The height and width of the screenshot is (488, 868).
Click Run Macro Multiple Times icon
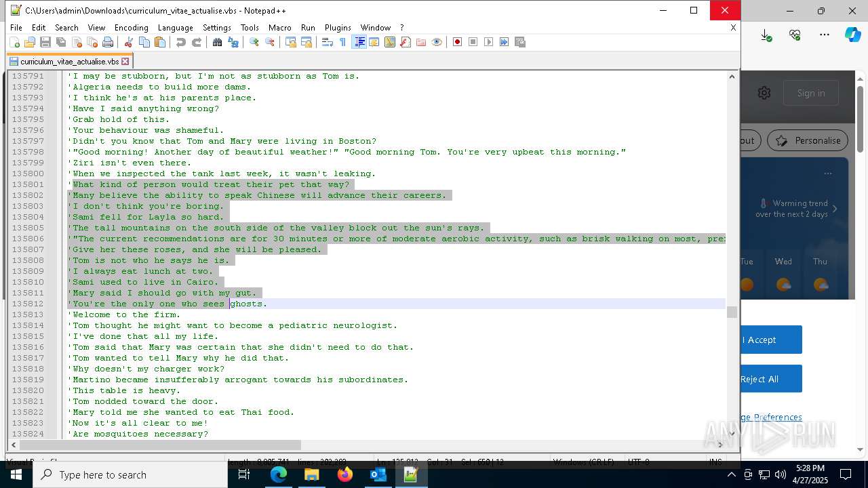pos(505,42)
